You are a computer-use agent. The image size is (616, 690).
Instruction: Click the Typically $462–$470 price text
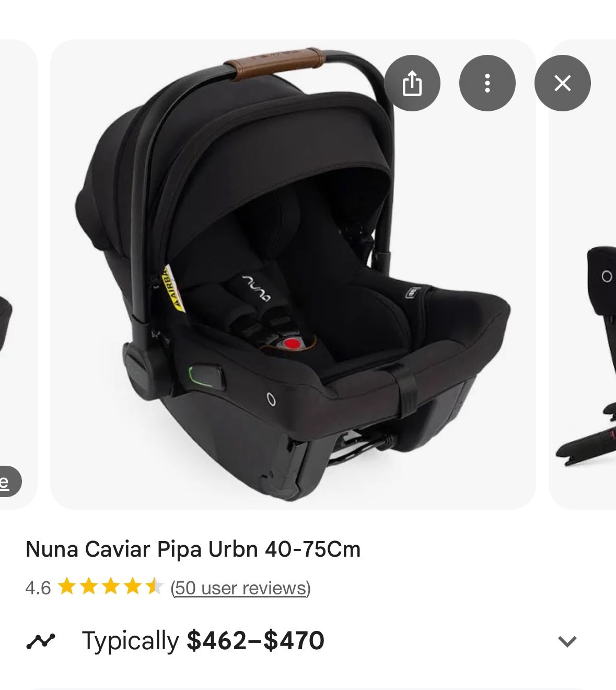click(x=203, y=641)
